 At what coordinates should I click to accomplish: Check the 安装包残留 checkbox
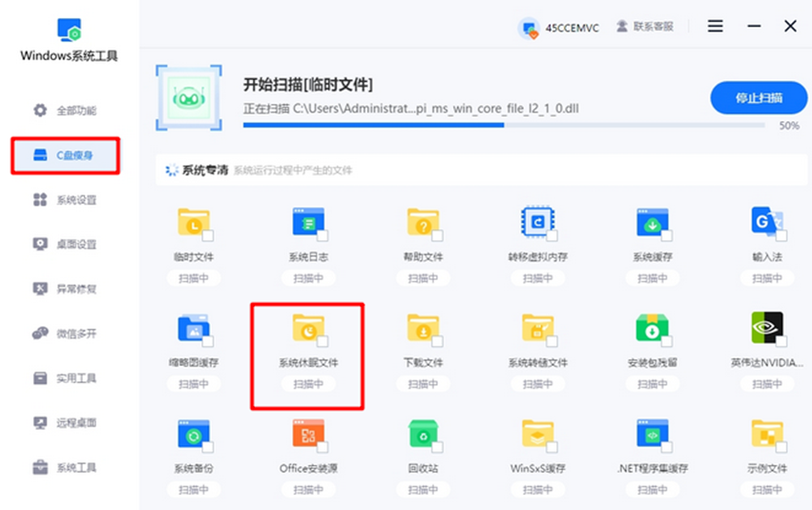tap(667, 341)
